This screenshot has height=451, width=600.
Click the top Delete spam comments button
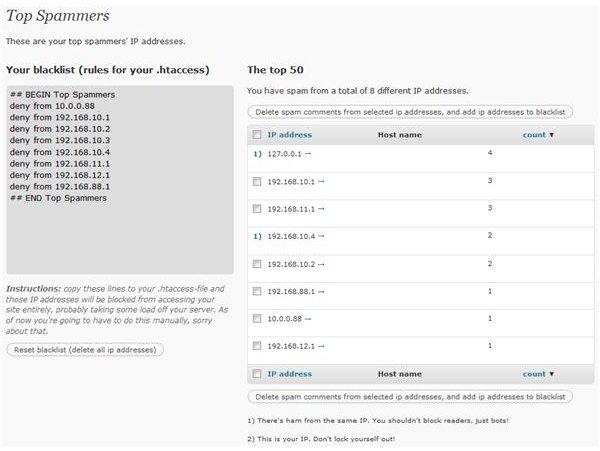(x=410, y=112)
